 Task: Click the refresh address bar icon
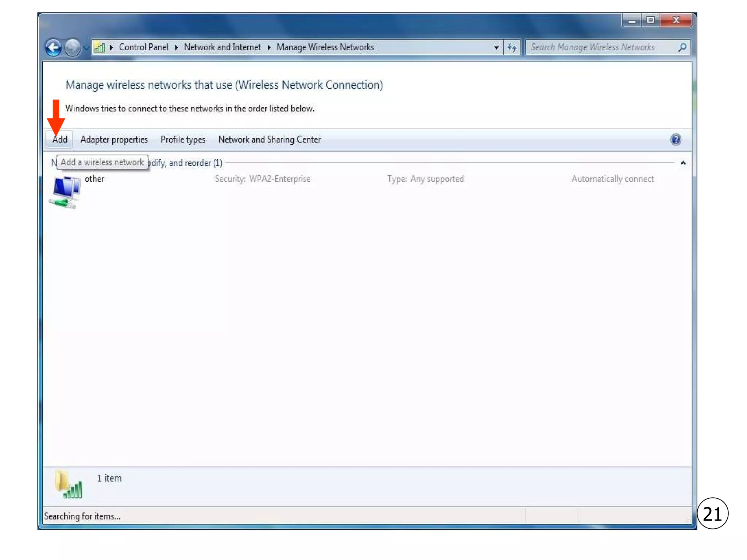[512, 47]
